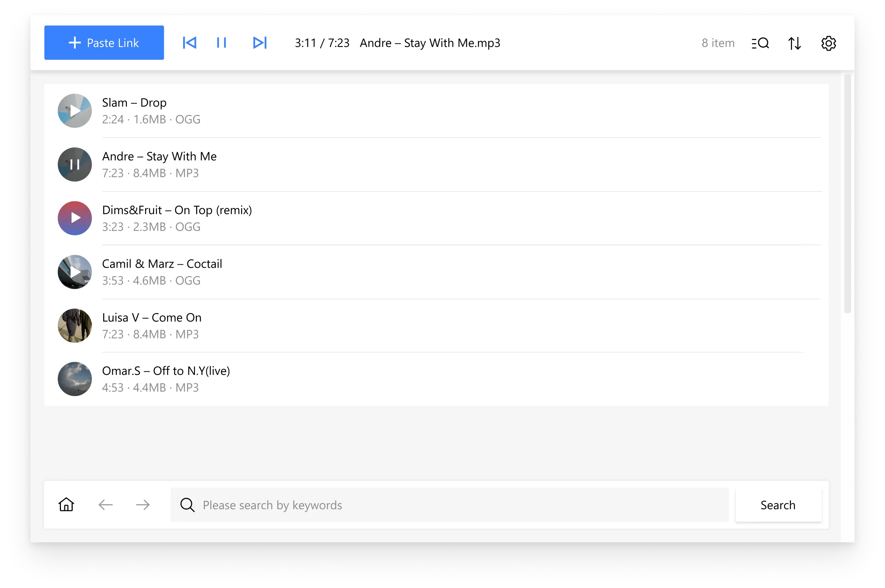This screenshot has width=885, height=588.
Task: Pause playback using the top pause icon
Action: point(221,43)
